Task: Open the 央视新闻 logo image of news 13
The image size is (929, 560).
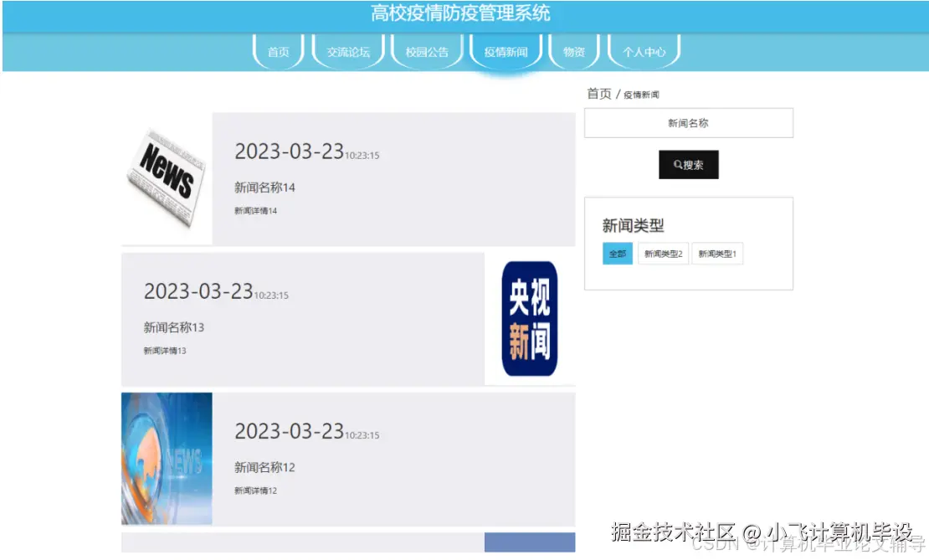Action: (x=531, y=316)
